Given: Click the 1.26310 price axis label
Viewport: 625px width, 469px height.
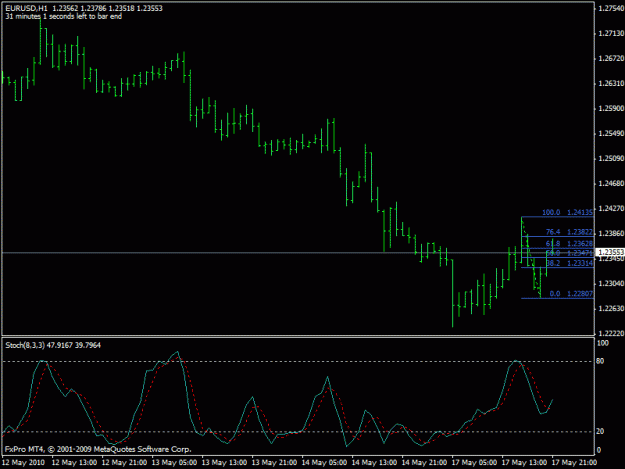Looking at the screenshot, I should (x=611, y=83).
